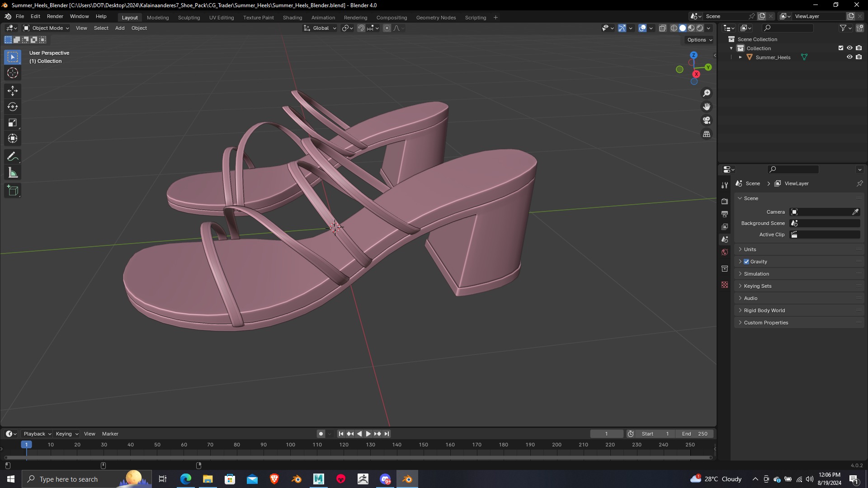868x488 pixels.
Task: Activate the Move tool
Action: [x=13, y=91]
